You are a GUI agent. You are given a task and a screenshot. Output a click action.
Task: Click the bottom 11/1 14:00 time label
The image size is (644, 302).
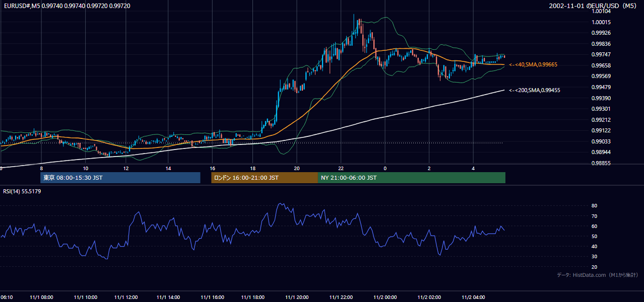[168, 297]
